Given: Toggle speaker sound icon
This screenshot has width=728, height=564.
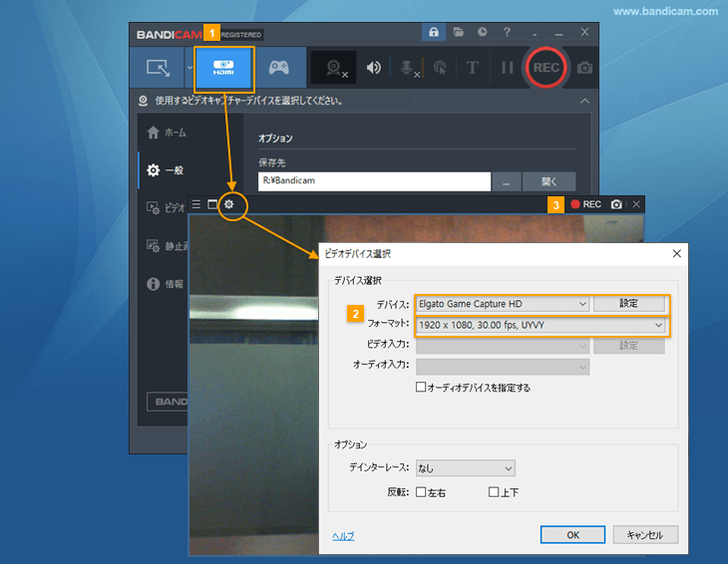Looking at the screenshot, I should point(373,68).
